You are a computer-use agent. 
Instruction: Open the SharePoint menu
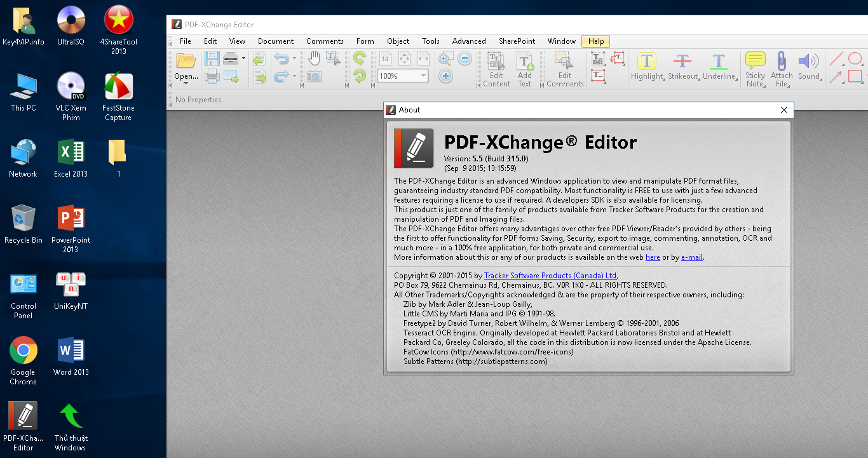517,41
